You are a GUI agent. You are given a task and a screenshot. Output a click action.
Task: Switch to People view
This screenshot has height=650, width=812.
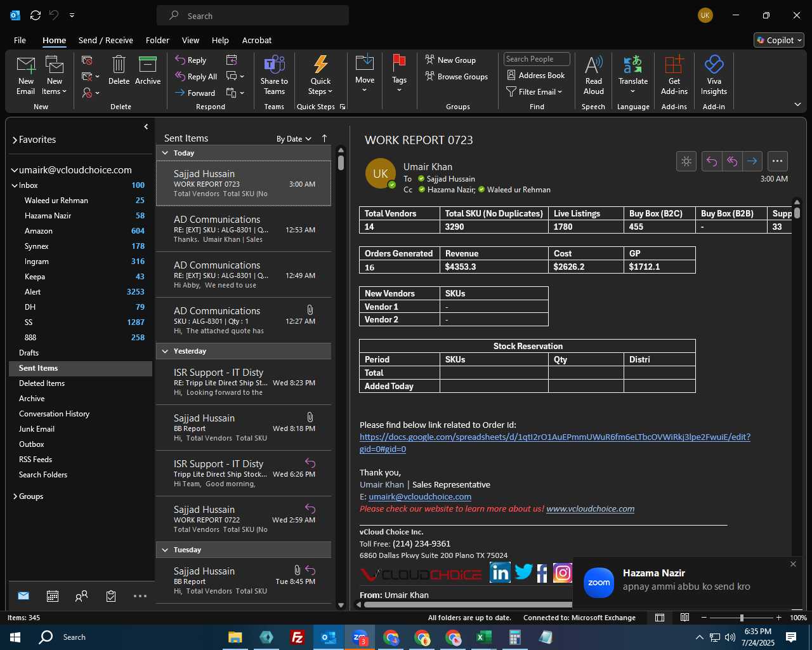pyautogui.click(x=82, y=596)
